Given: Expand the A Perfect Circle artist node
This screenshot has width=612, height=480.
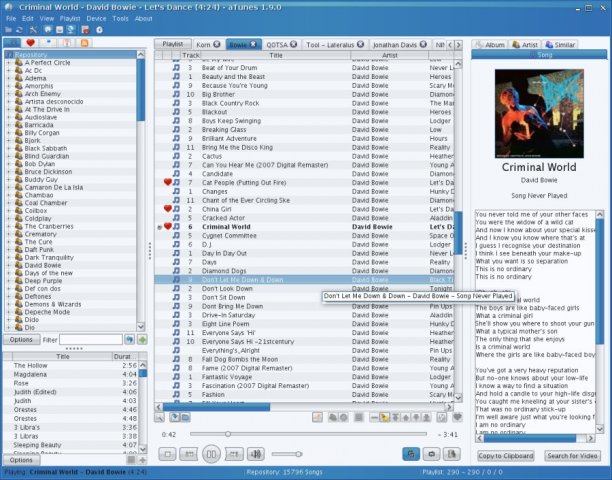Looking at the screenshot, I should click(x=9, y=63).
